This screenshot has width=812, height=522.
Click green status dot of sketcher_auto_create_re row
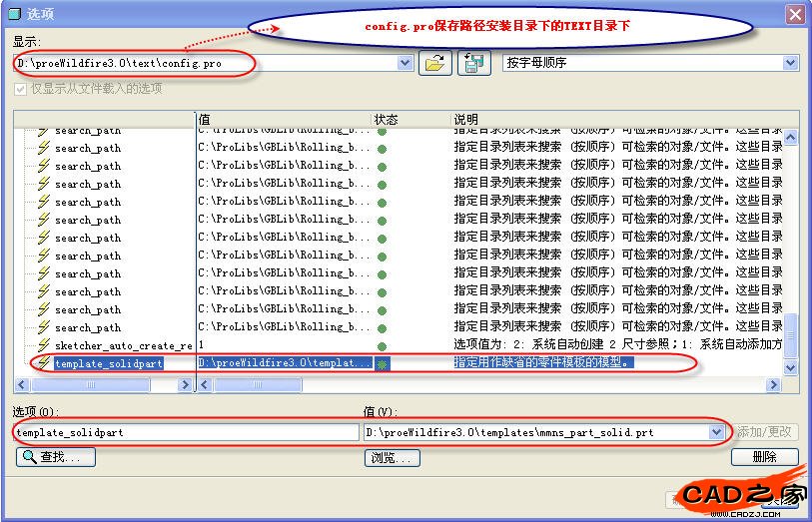[383, 346]
